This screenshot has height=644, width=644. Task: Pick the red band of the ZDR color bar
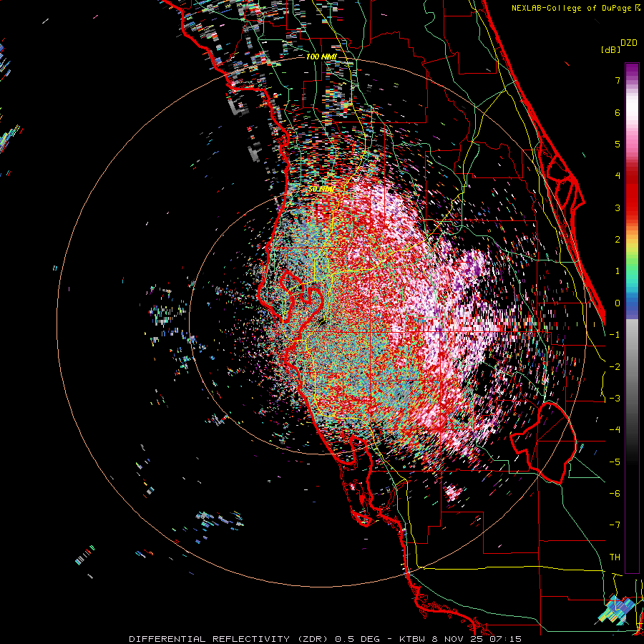[632, 193]
